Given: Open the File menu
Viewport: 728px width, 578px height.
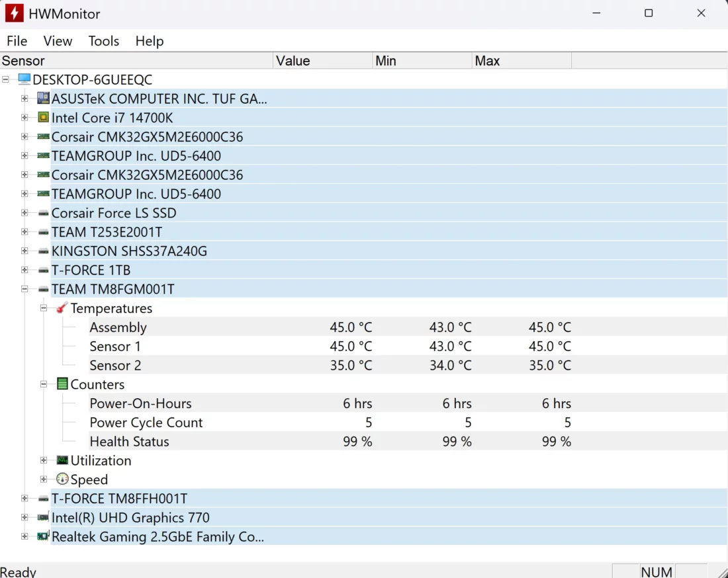Looking at the screenshot, I should click(17, 41).
